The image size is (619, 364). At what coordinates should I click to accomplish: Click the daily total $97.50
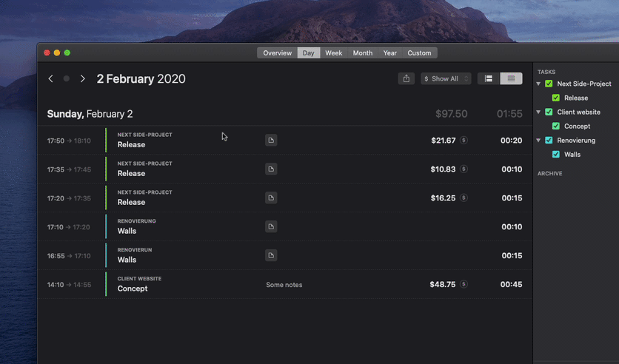pyautogui.click(x=451, y=114)
